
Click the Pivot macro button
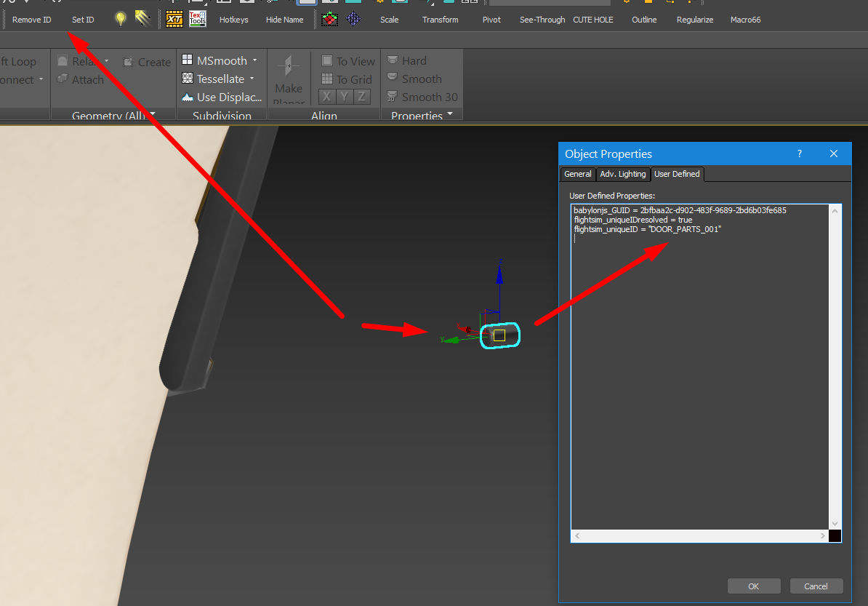point(491,20)
